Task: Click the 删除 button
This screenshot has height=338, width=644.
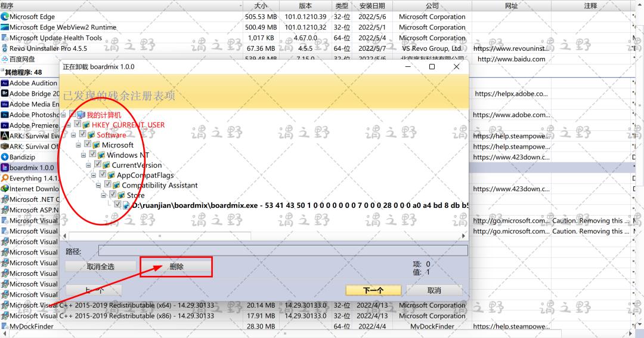Action: (x=177, y=266)
